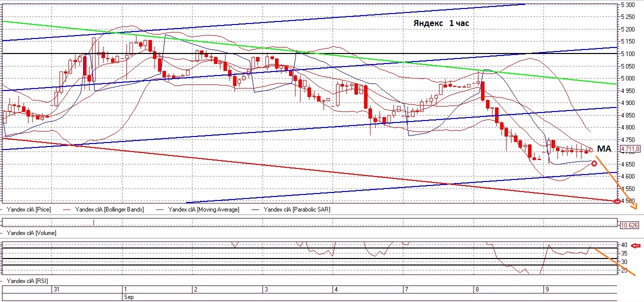Click the Yandex clA [Price] legend entry
Viewport: 644px width, 302px height.
coord(28,209)
